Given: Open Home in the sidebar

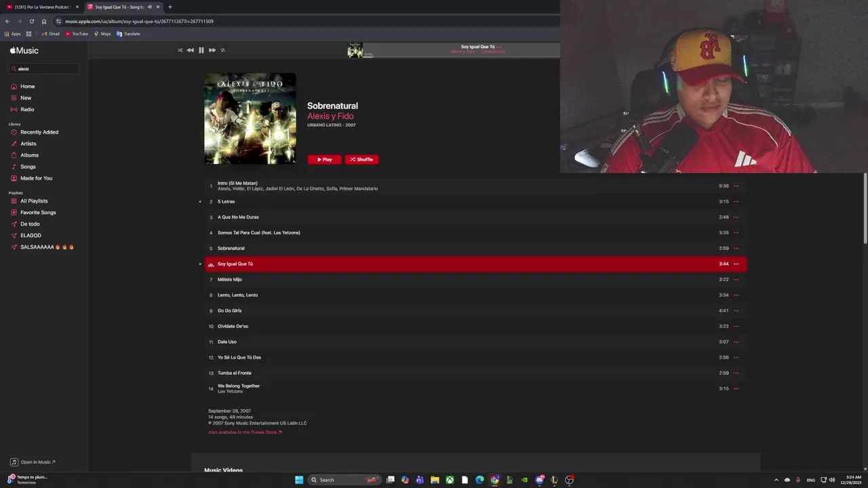Looking at the screenshot, I should pyautogui.click(x=23, y=87).
